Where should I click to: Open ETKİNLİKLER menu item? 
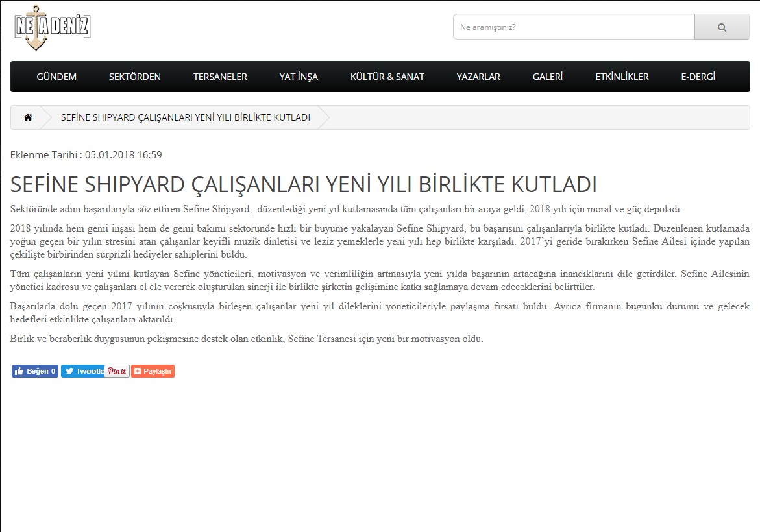[622, 77]
